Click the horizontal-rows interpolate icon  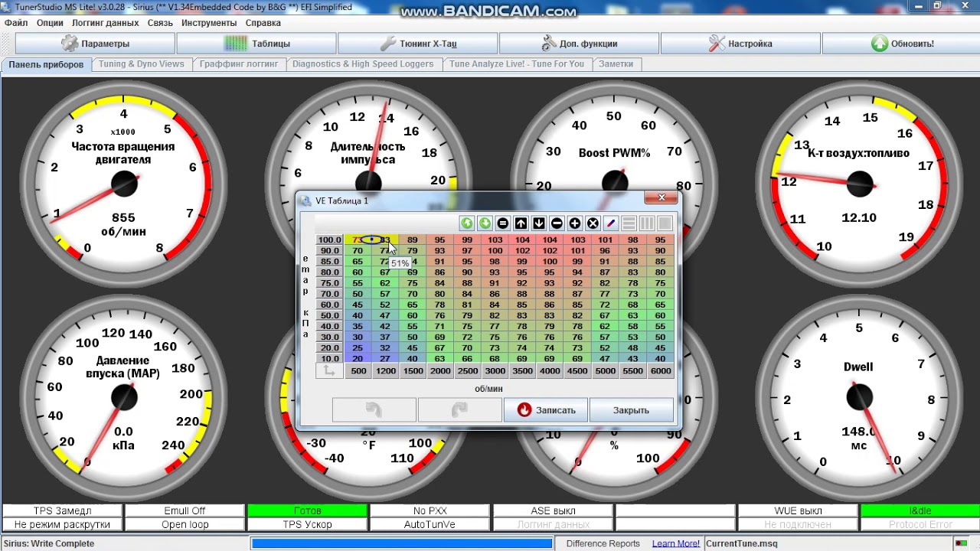pyautogui.click(x=629, y=223)
